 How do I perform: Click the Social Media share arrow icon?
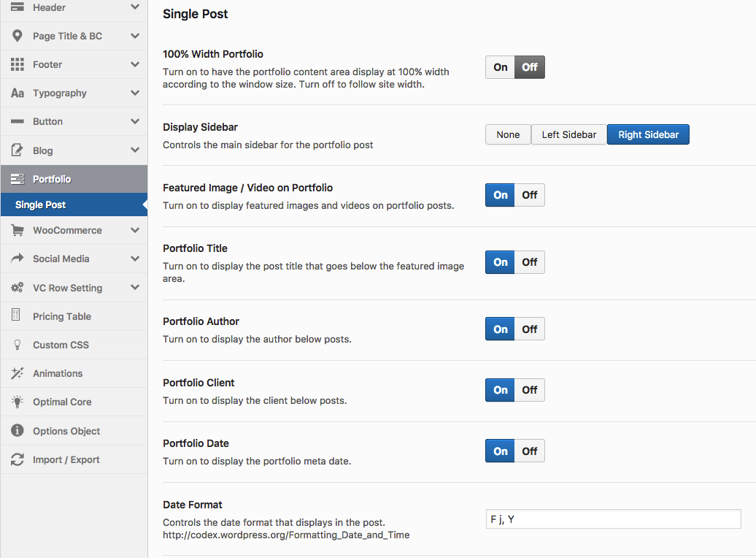coord(18,259)
